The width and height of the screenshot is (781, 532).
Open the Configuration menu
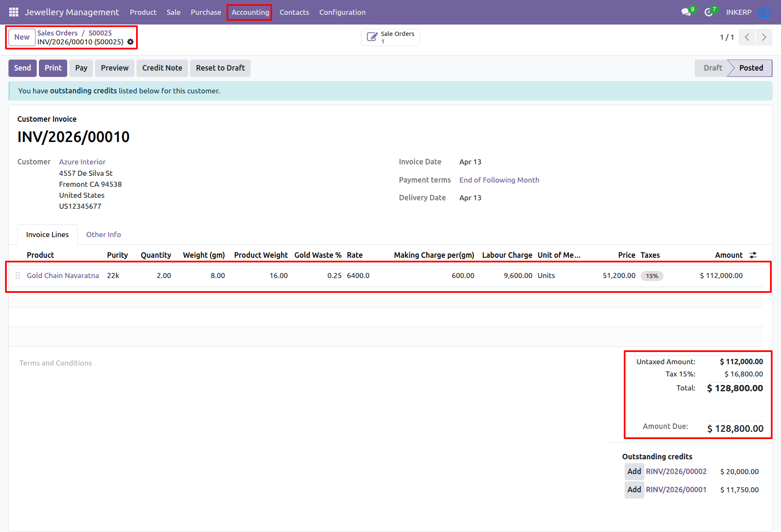pyautogui.click(x=342, y=12)
